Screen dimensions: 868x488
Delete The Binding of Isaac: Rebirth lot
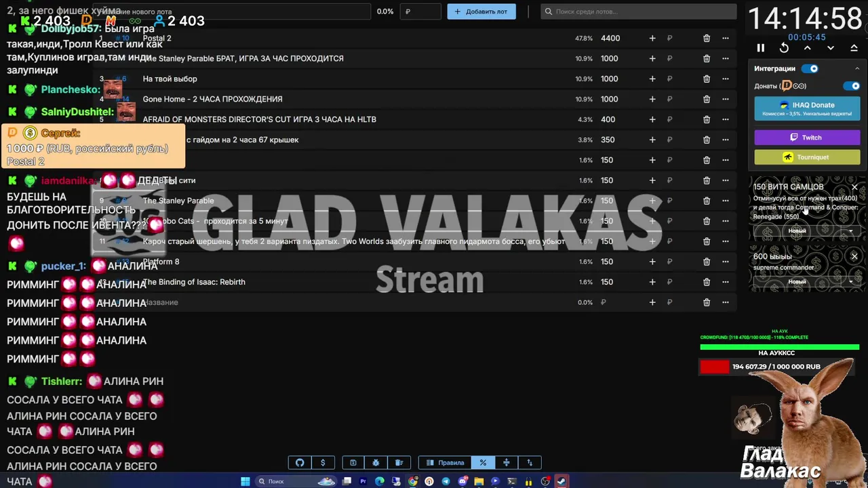(707, 282)
